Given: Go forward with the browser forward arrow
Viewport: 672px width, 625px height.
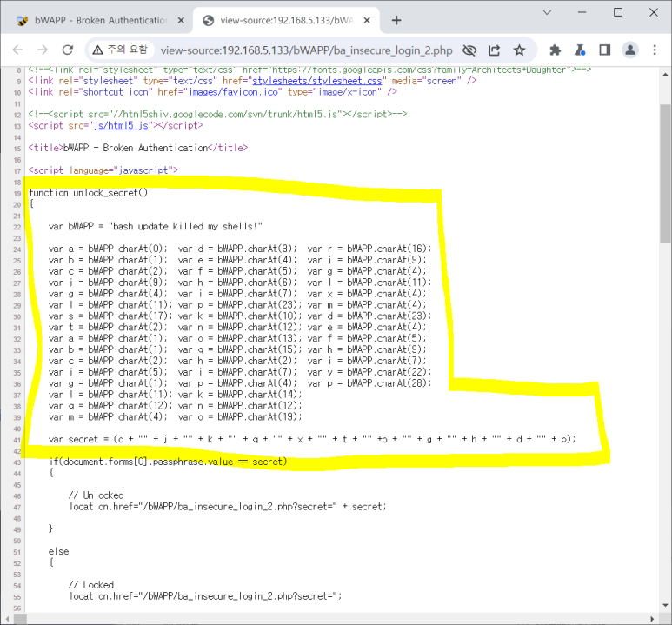Looking at the screenshot, I should point(43,50).
